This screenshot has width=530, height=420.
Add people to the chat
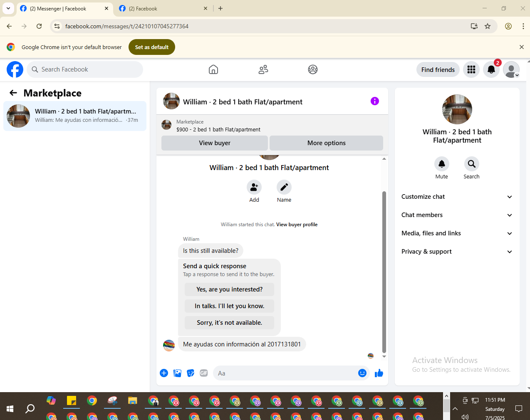tap(254, 187)
